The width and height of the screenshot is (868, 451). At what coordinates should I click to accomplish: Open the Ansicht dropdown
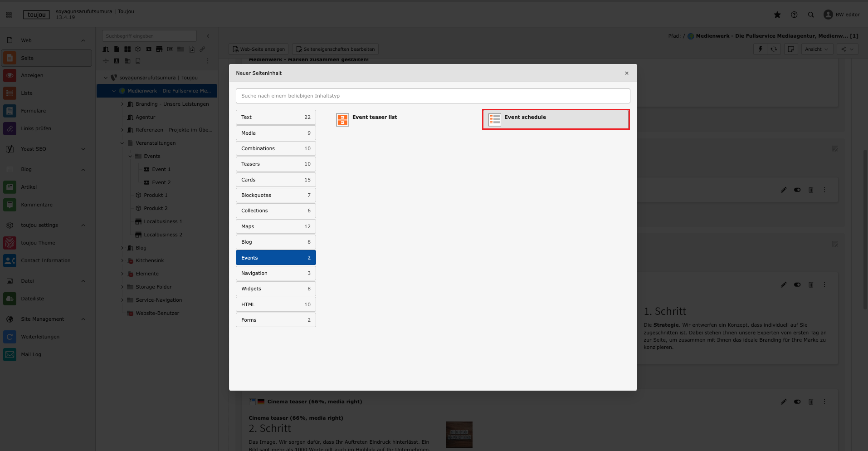coord(817,49)
